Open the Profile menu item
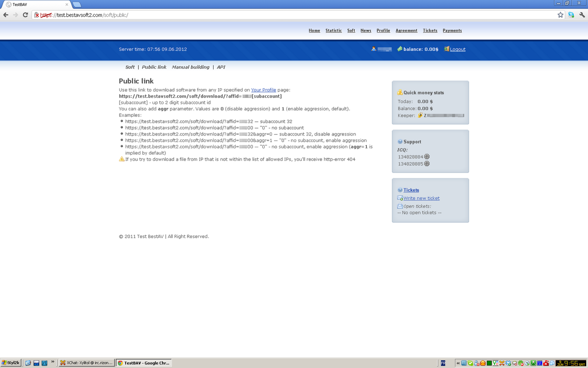The width and height of the screenshot is (588, 368). tap(383, 31)
